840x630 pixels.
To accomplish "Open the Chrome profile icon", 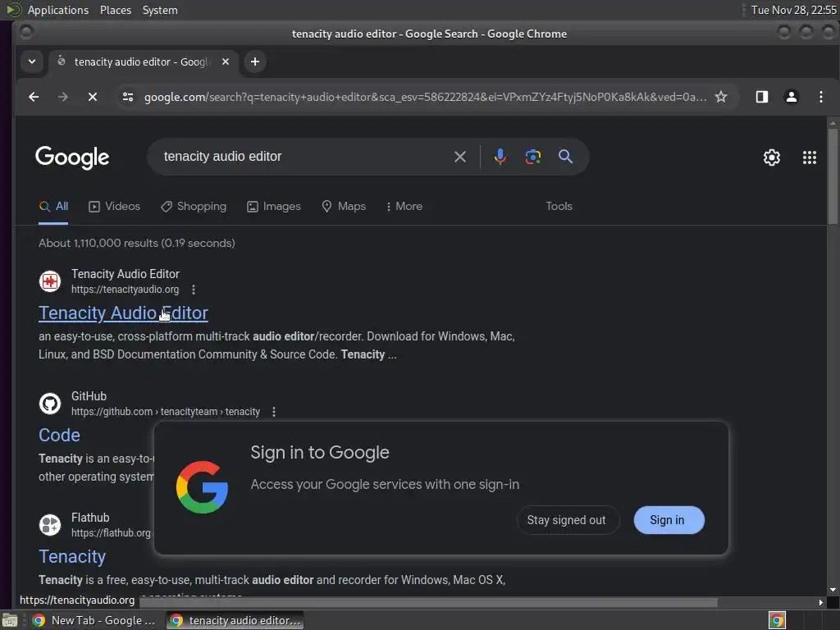I will point(792,97).
